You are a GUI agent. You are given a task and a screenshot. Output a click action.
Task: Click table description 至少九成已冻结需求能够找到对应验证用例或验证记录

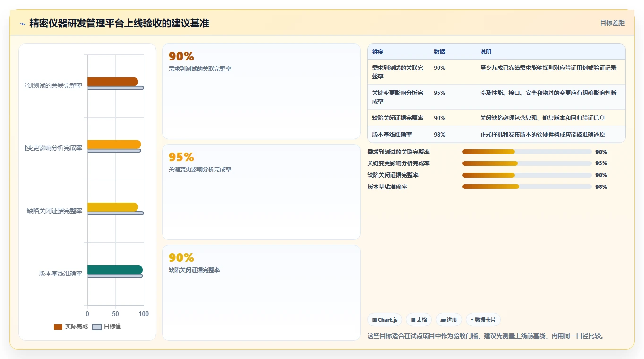[x=548, y=68]
